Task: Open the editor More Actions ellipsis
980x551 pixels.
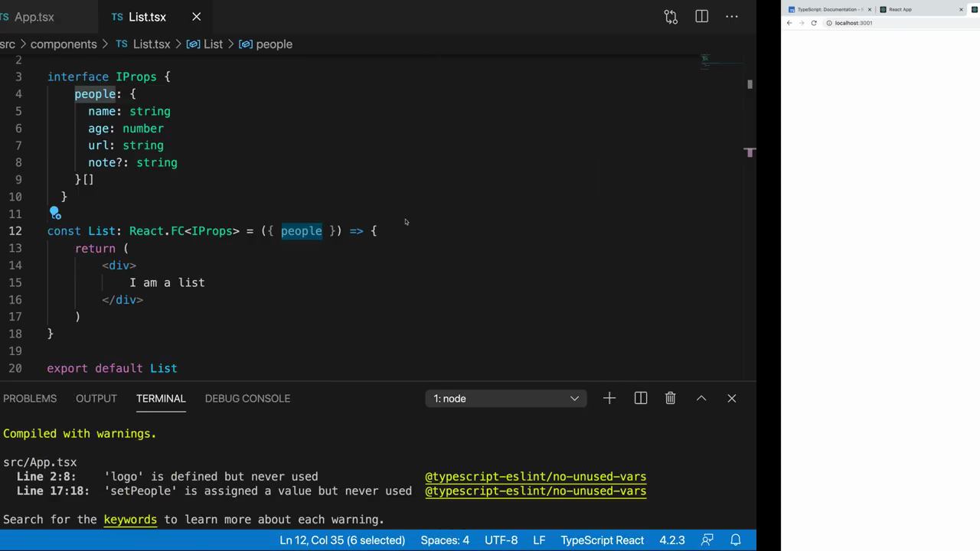Action: coord(732,17)
